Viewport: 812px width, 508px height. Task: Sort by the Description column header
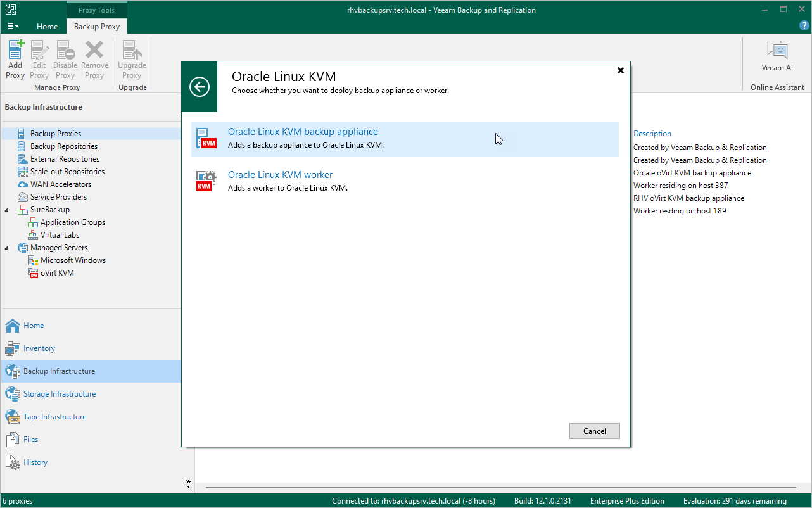click(652, 134)
